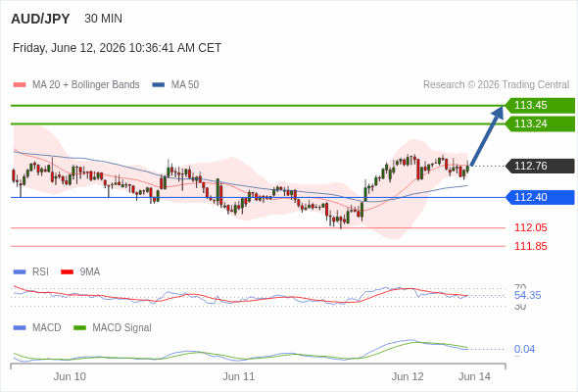Click the RSI legend color marker
The image size is (578, 392).
[20, 272]
